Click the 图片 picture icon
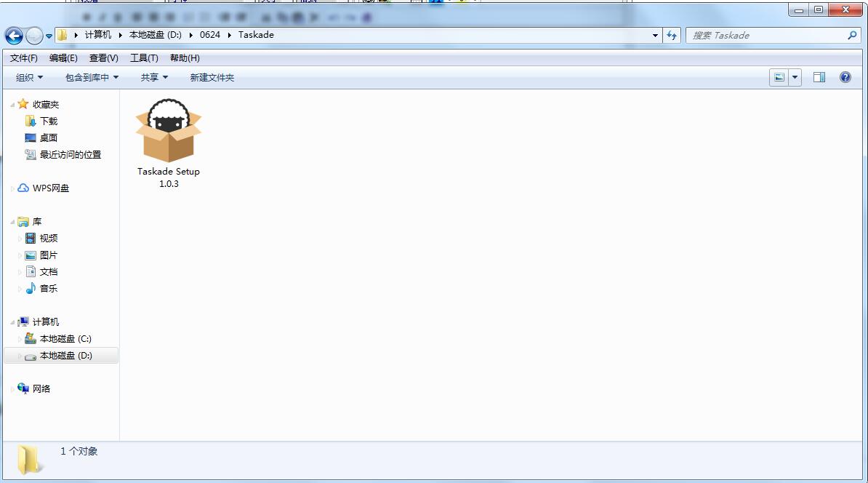The height and width of the screenshot is (483, 868). (31, 255)
